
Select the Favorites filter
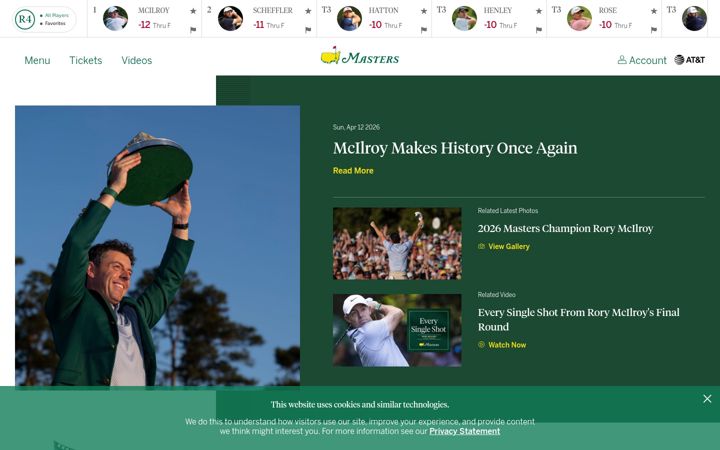(53, 23)
